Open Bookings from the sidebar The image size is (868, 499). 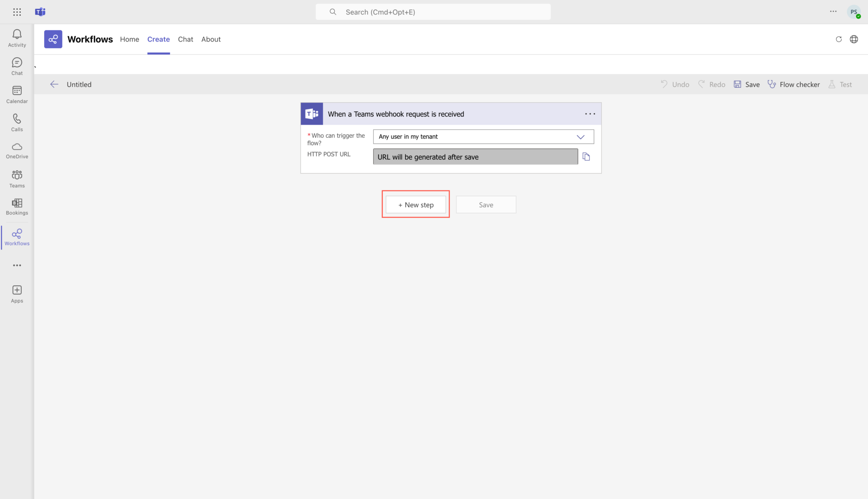17,207
